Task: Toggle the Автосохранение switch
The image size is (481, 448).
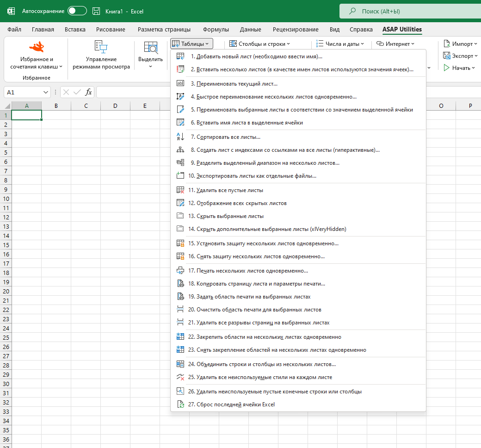Action: pyautogui.click(x=77, y=11)
